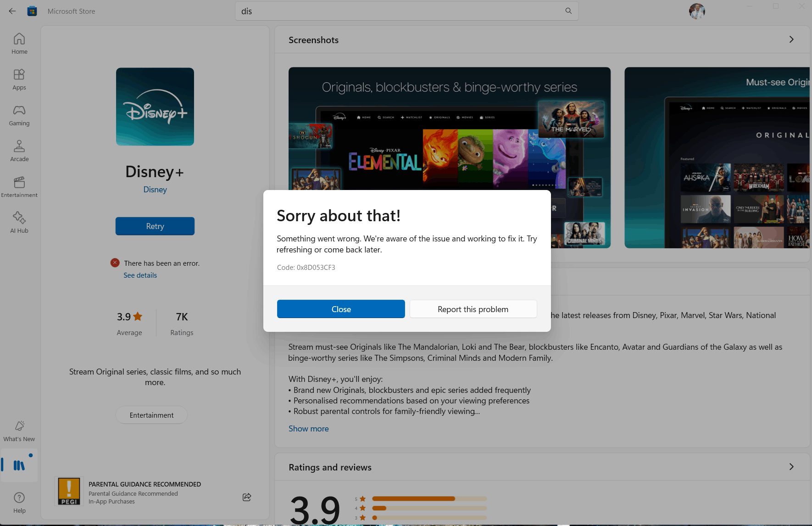Click 'PARENTAL GUIDANCE RECOMMENDED' text
This screenshot has width=812, height=526.
[x=145, y=484]
